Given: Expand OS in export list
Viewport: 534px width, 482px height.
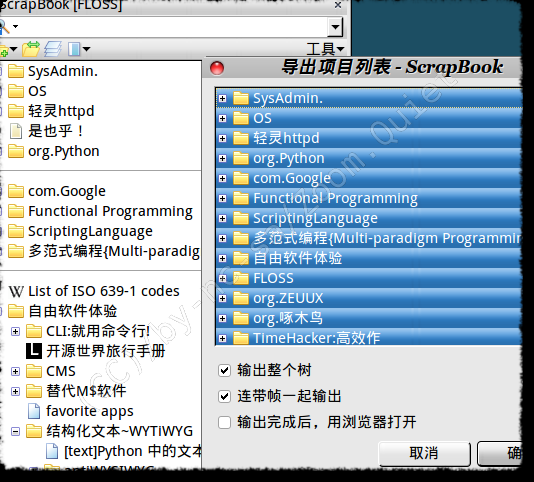Looking at the screenshot, I should (223, 119).
